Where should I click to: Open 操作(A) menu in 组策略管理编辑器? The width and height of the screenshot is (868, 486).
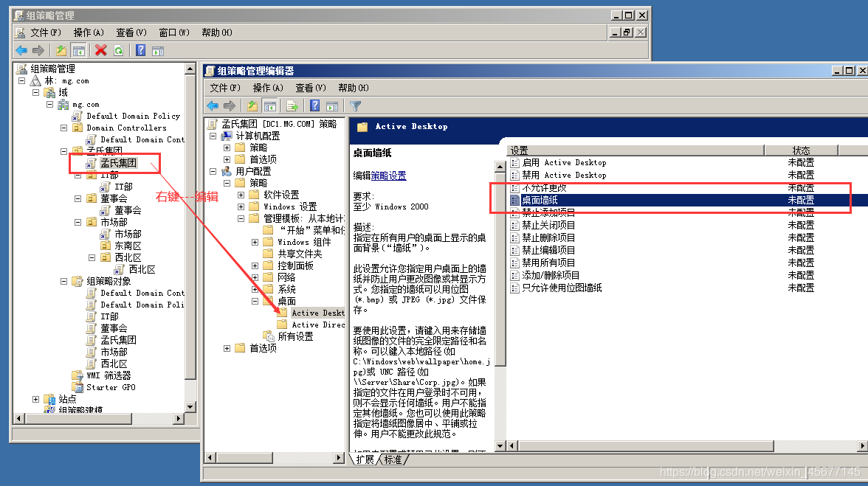[268, 88]
